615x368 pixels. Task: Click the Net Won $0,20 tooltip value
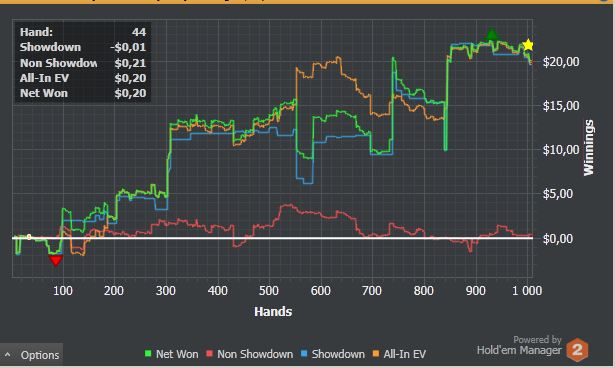(x=130, y=93)
